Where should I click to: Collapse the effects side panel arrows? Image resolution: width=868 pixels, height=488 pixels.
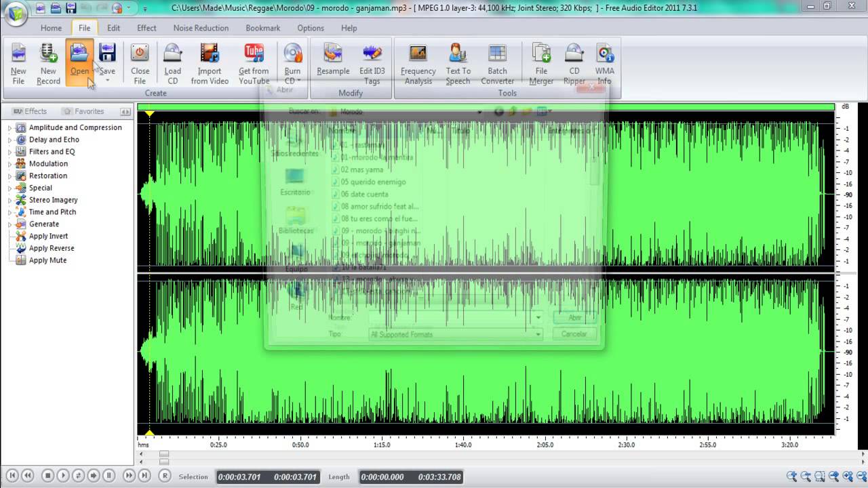coord(125,111)
